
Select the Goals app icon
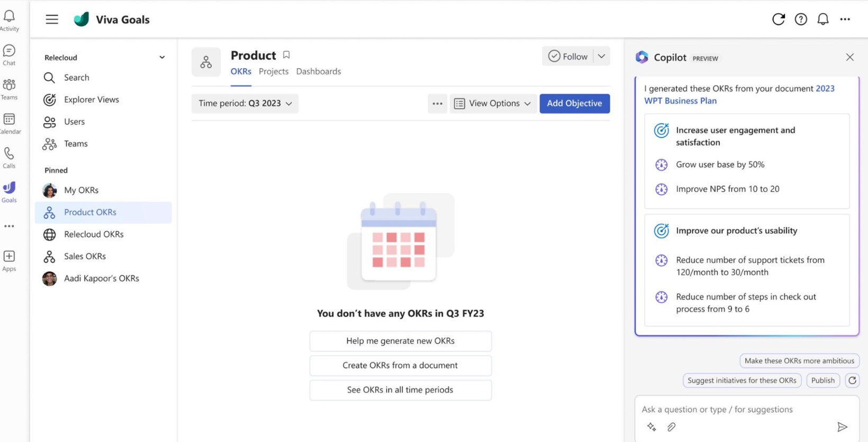pos(9,192)
